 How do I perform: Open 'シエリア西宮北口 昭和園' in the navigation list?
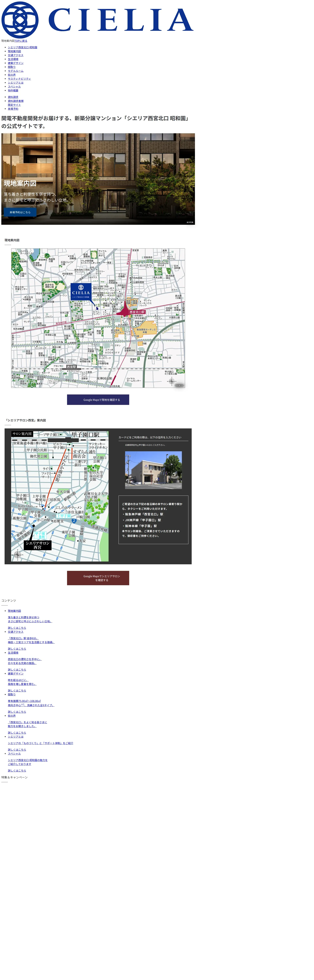(x=22, y=48)
